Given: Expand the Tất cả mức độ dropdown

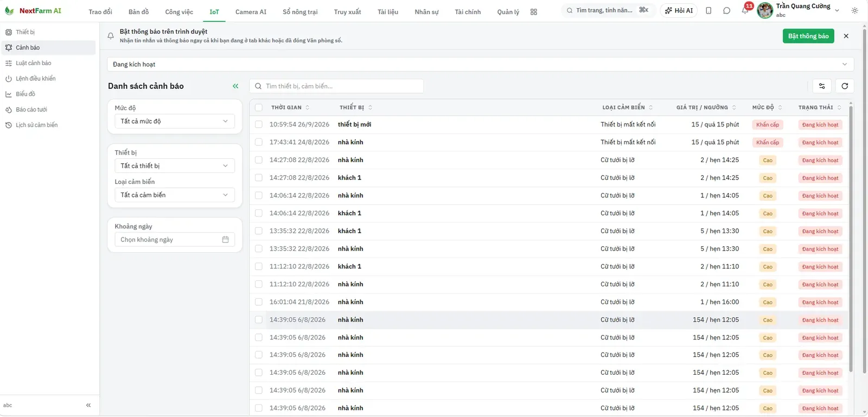Looking at the screenshot, I should [175, 121].
